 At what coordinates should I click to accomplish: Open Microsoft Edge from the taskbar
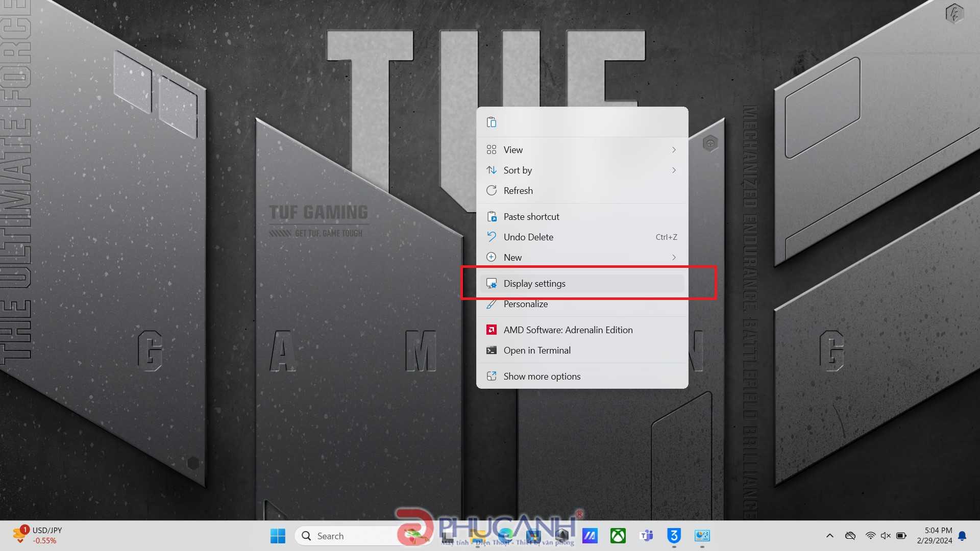coord(505,536)
